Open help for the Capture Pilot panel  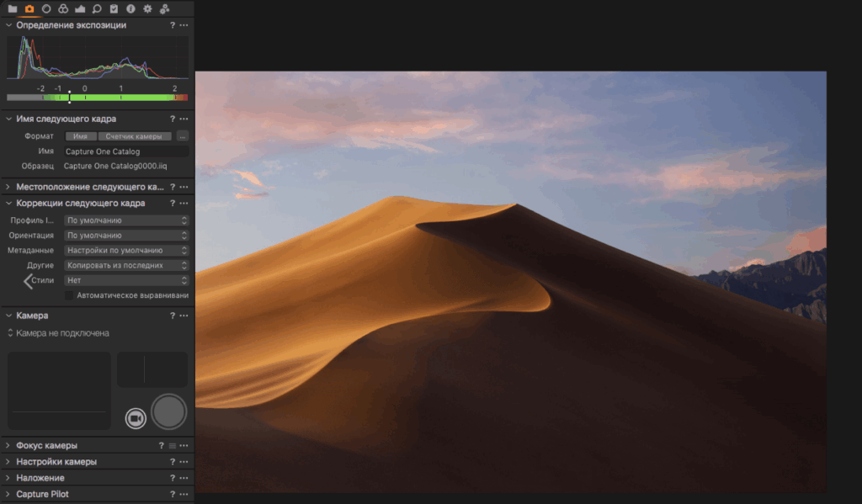[172, 494]
